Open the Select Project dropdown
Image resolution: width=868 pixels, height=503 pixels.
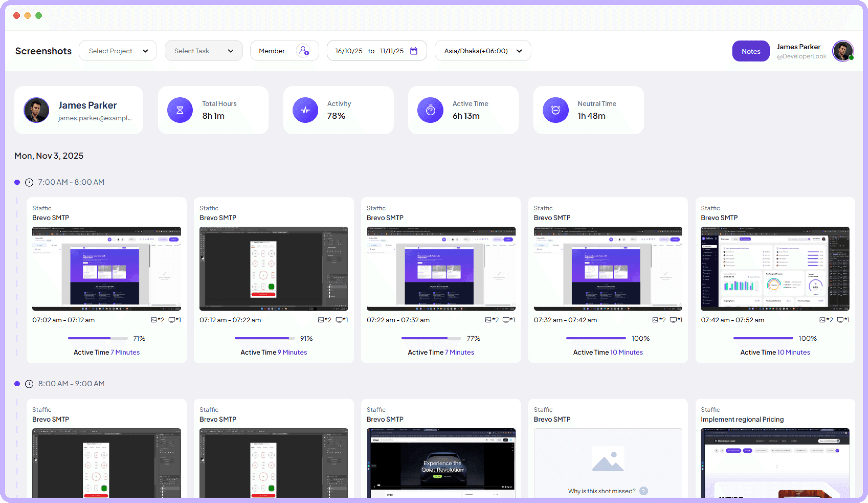coord(118,51)
